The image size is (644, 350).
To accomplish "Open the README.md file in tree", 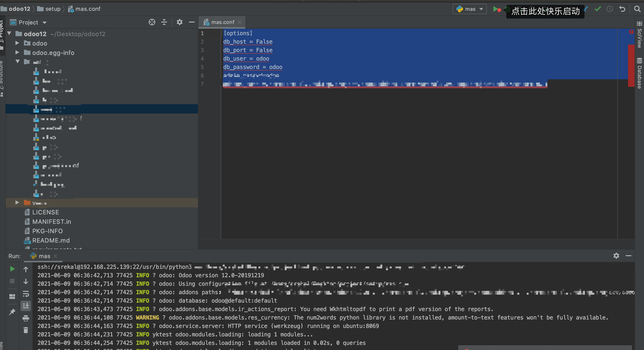I will pyautogui.click(x=51, y=240).
